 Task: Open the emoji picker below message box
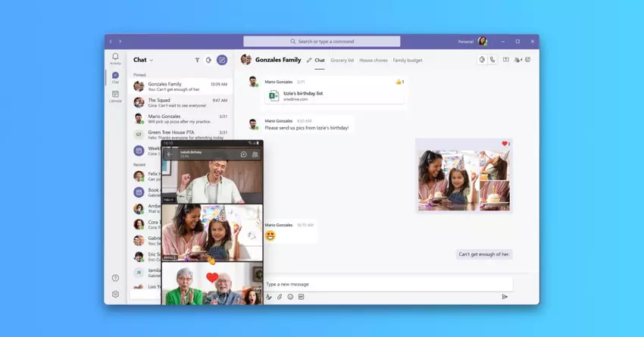[290, 297]
